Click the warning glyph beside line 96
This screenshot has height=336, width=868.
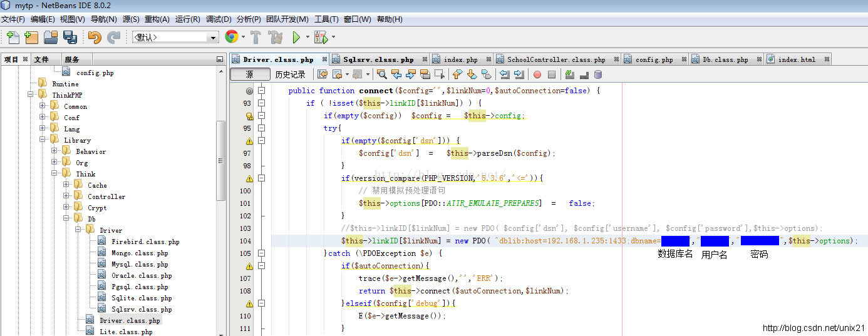point(249,141)
